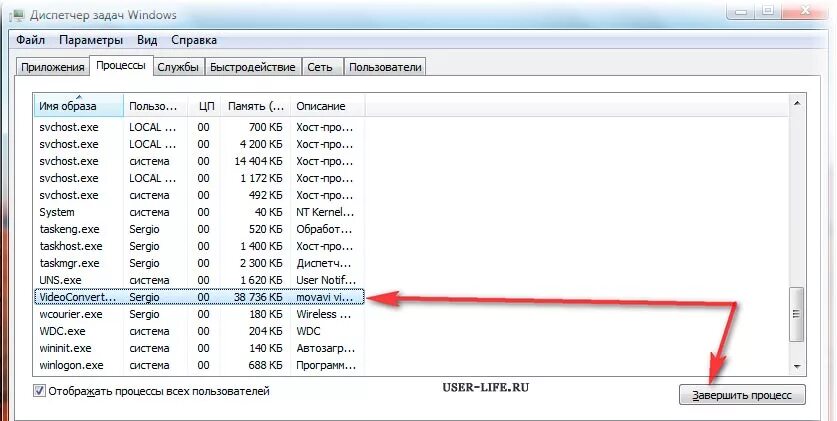Click the scrollbar up arrow
Image resolution: width=837 pixels, height=421 pixels.
(797, 104)
